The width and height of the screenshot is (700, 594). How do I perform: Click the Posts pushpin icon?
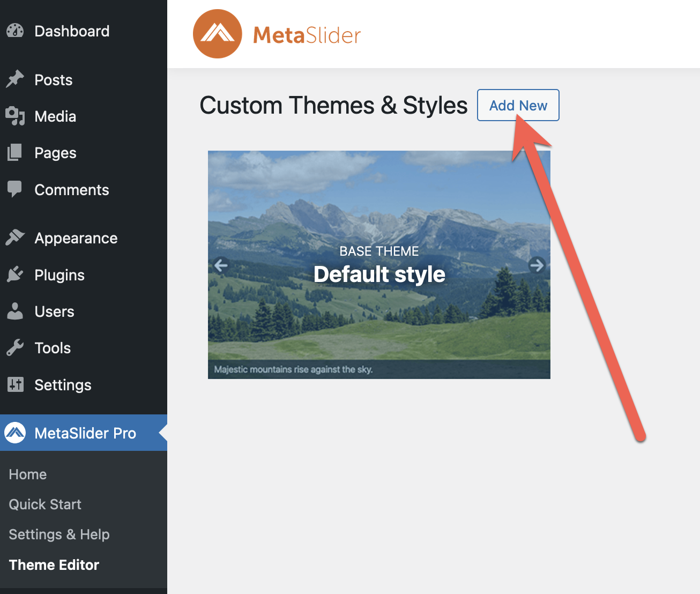coord(15,79)
